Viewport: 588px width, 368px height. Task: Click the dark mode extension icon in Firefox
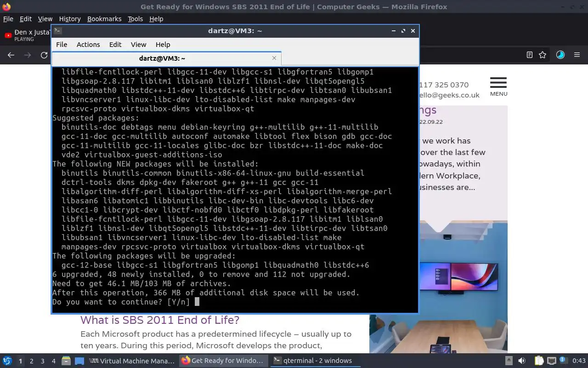(560, 55)
